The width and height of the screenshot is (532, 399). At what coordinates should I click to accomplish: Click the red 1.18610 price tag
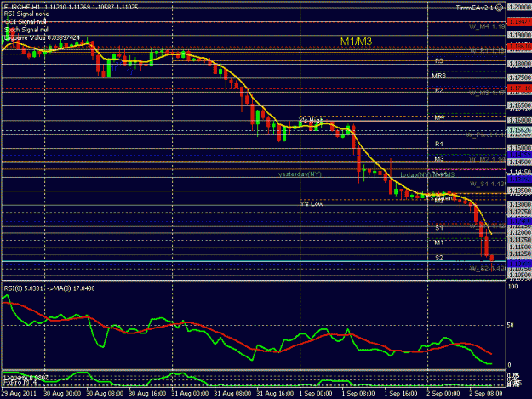pos(519,47)
